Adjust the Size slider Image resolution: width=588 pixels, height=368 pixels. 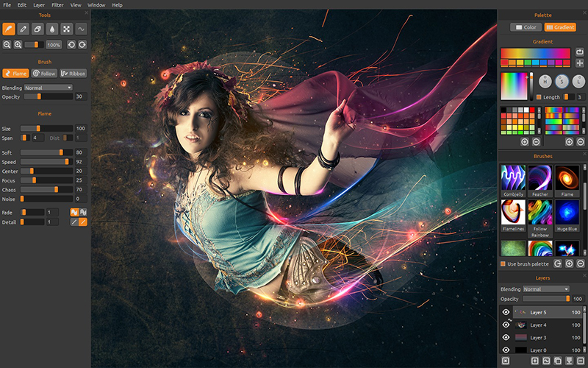tap(46, 128)
